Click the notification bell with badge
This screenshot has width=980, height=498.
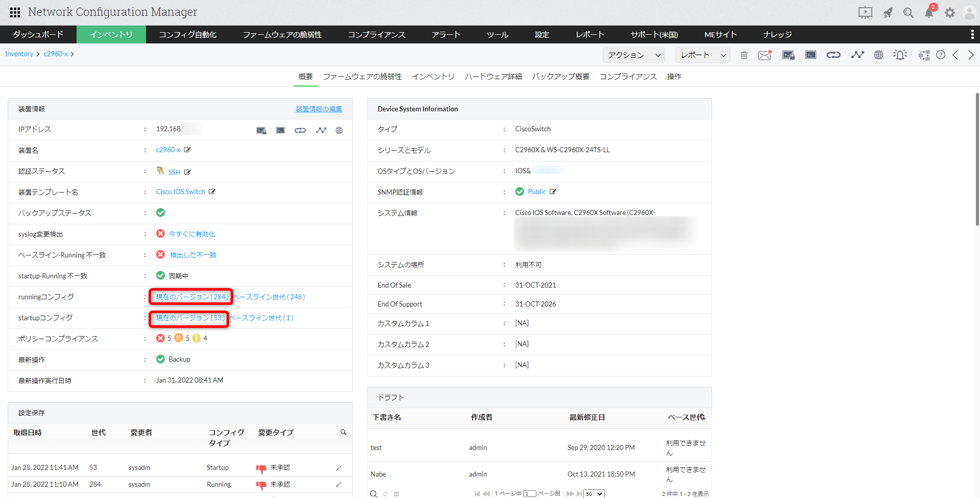coord(929,13)
